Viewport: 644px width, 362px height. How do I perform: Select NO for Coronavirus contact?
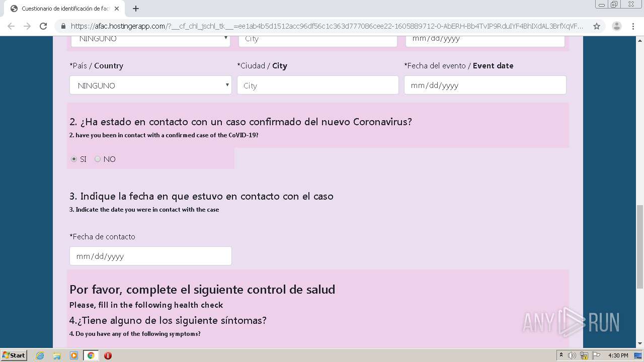click(98, 159)
